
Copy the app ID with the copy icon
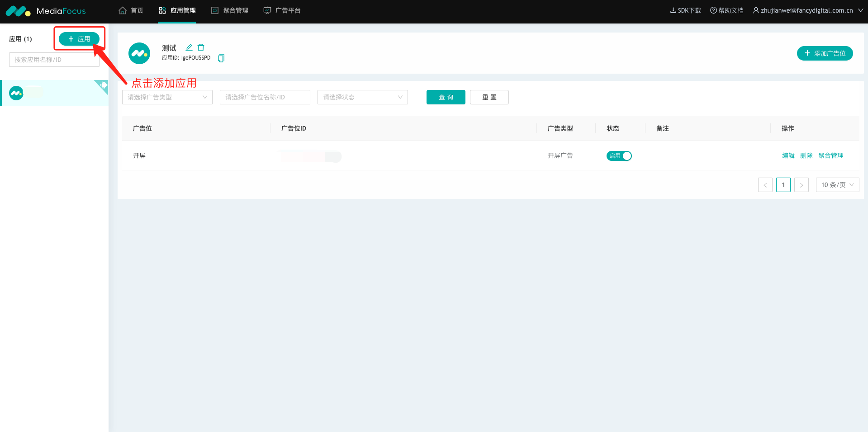coord(221,58)
